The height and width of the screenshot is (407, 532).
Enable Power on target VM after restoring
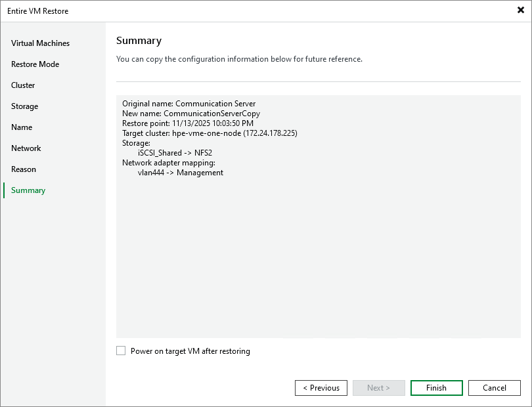coord(121,351)
